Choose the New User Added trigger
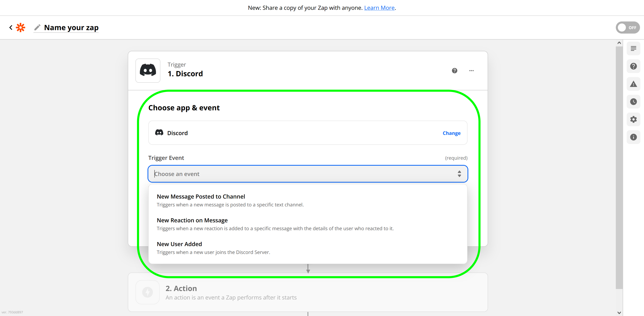This screenshot has width=644, height=316. click(x=179, y=244)
